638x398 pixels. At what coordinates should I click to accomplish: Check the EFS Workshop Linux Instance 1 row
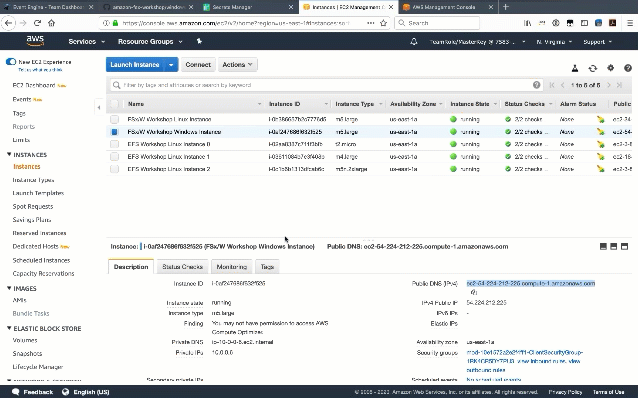click(x=114, y=156)
